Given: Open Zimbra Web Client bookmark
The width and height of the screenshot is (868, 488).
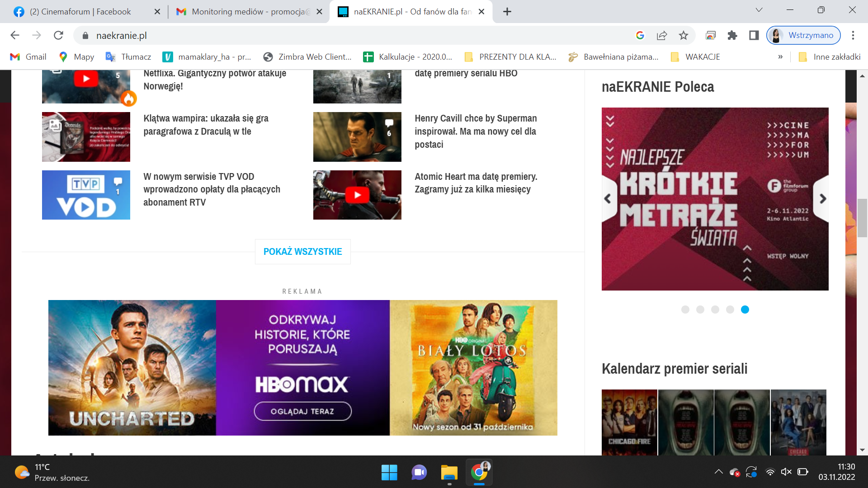Looking at the screenshot, I should [307, 57].
